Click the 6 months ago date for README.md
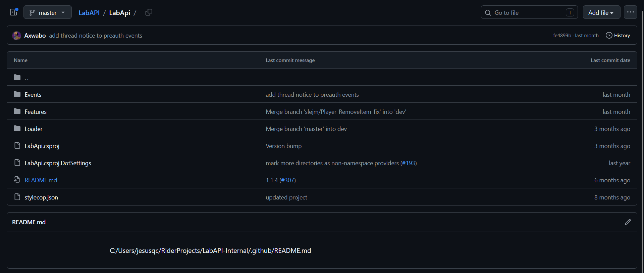Image resolution: width=644 pixels, height=273 pixels. point(612,180)
